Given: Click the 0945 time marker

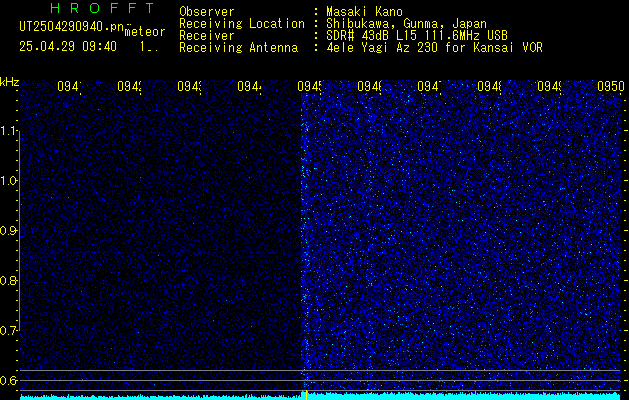Looking at the screenshot, I should click(x=309, y=86).
